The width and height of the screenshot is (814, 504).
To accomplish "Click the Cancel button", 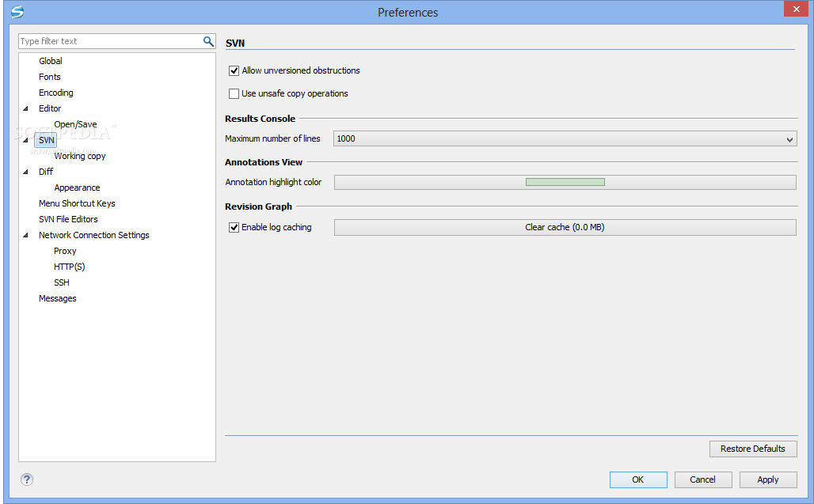I will 703,479.
